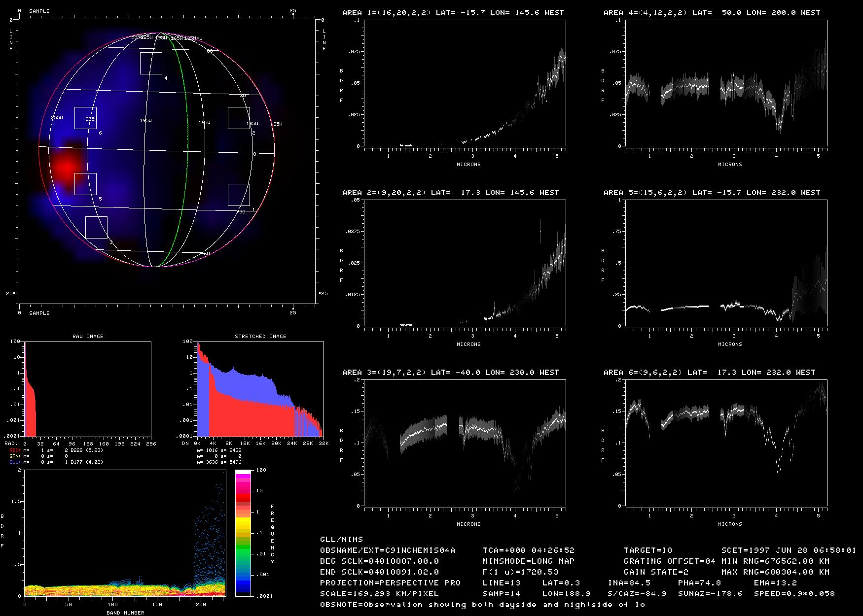Open the AREA 6 spectrum plot
This screenshot has width=863, height=616.
click(726, 444)
